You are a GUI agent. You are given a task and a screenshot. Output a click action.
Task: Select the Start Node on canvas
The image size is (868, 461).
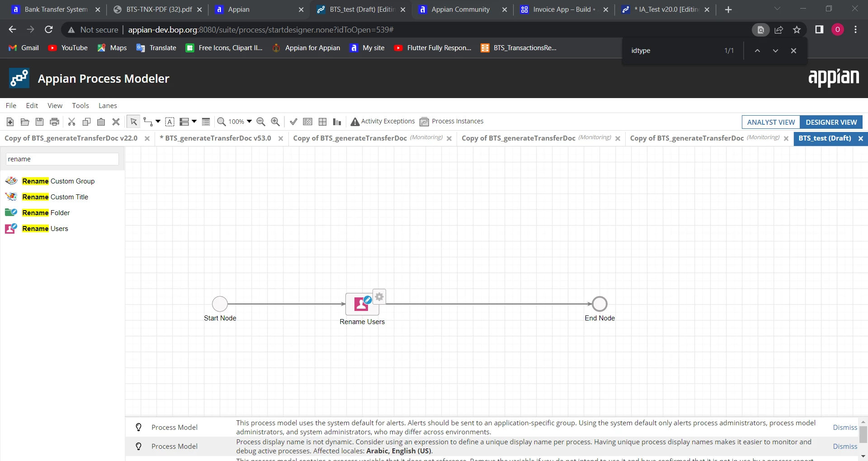pos(220,304)
